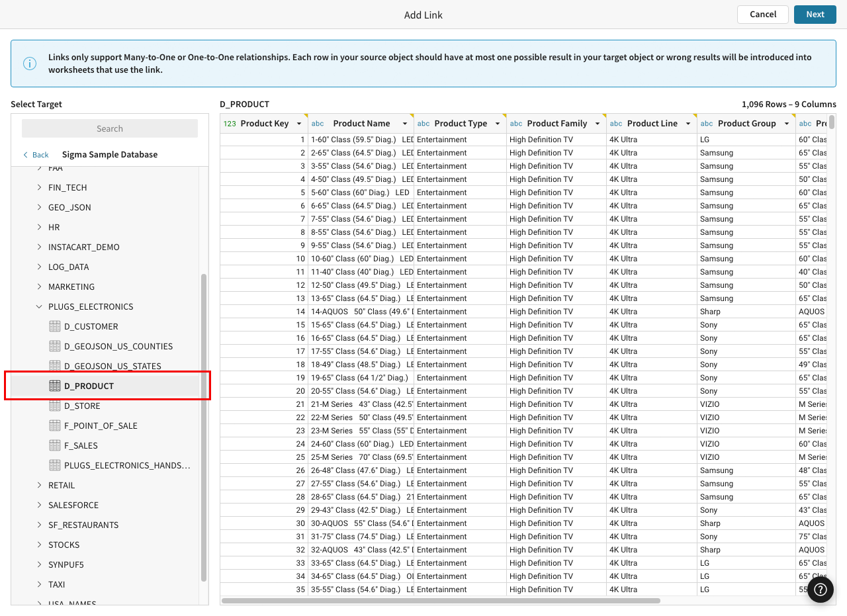Click the Sony cell in row 15

(x=746, y=325)
